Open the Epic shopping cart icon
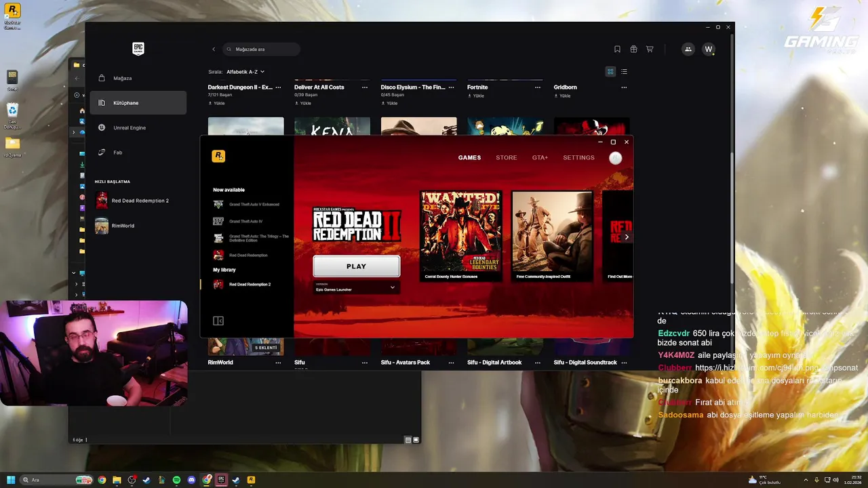 [650, 49]
